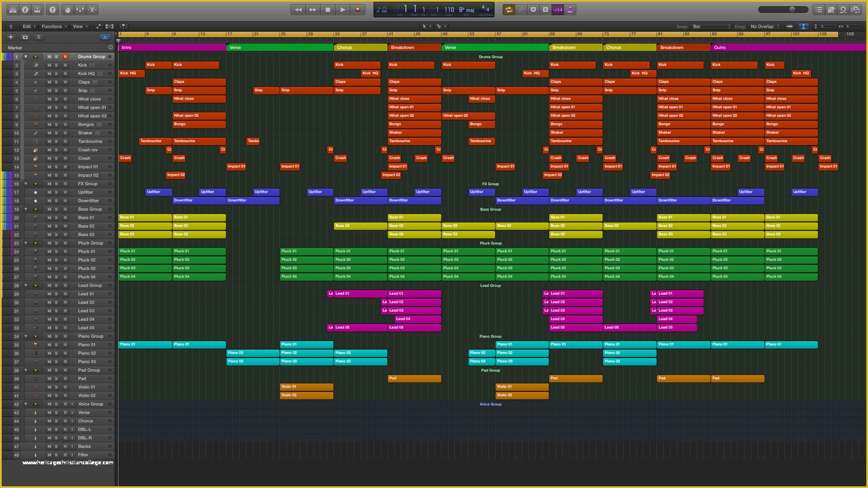Screen dimensions: 868x488
Task: Open the Edit menu in tracks area
Action: click(28, 27)
